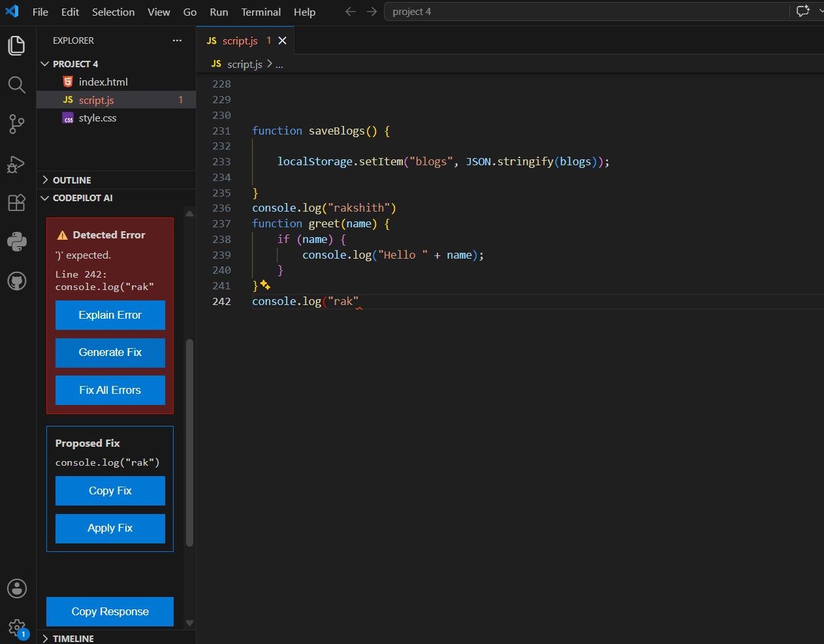Viewport: 824px width, 644px height.
Task: Click the panel scrollbar down arrow
Action: (x=190, y=623)
